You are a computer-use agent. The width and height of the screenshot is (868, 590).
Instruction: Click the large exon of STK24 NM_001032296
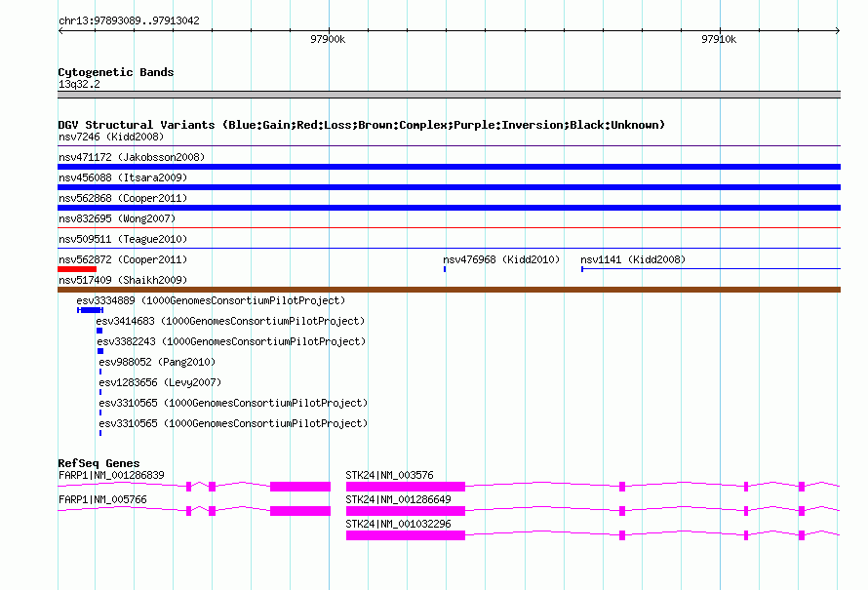coord(405,535)
